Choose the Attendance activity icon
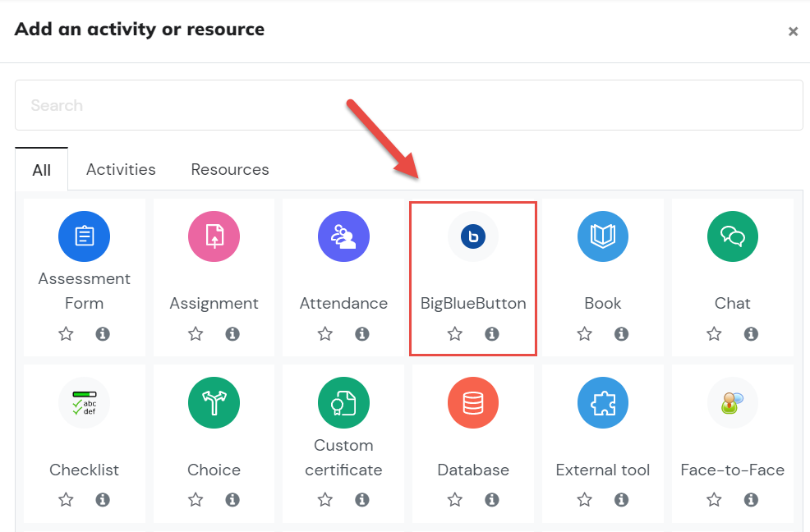 [343, 236]
